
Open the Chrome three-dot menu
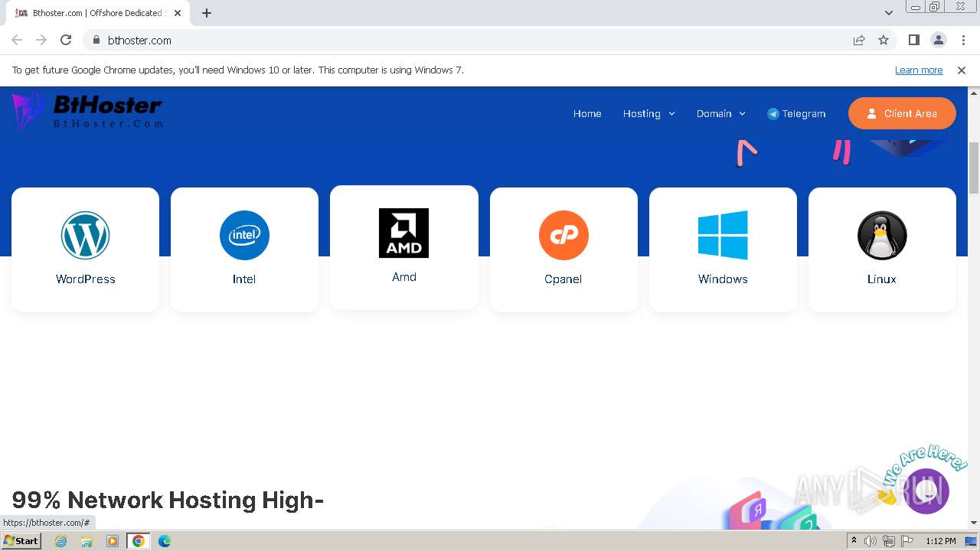963,40
